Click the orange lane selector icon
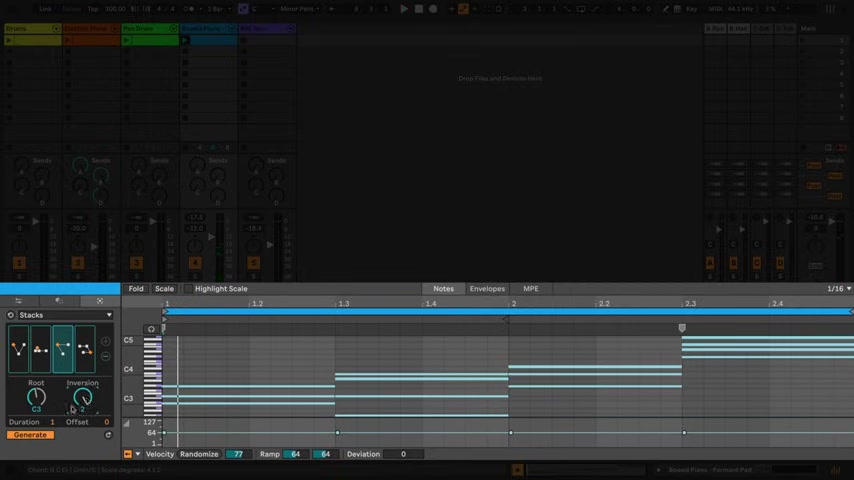 pos(127,454)
